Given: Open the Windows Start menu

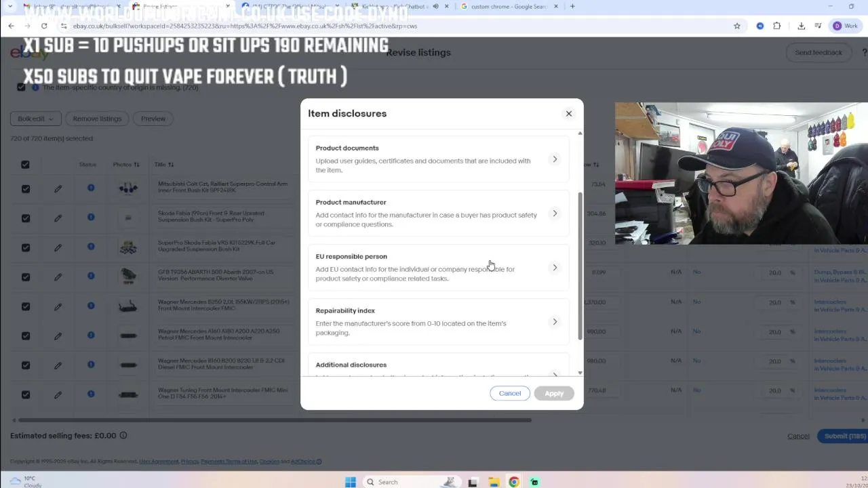Looking at the screenshot, I should click(350, 482).
